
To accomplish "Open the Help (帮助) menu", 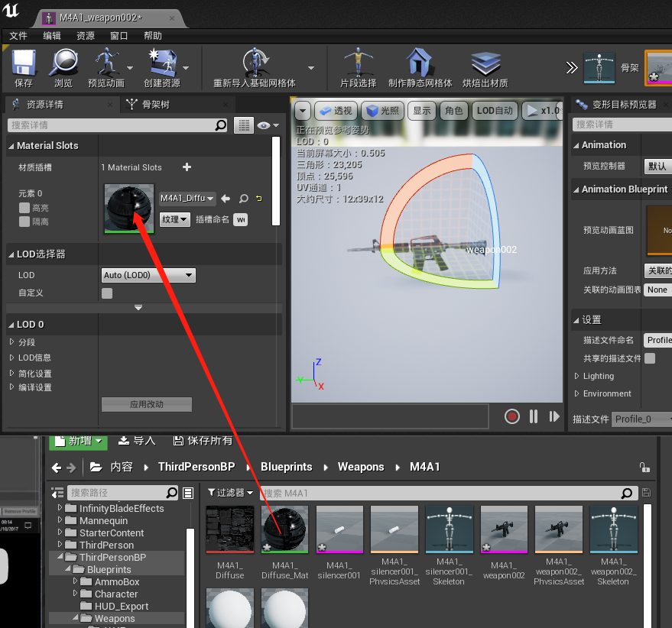I will tap(153, 36).
